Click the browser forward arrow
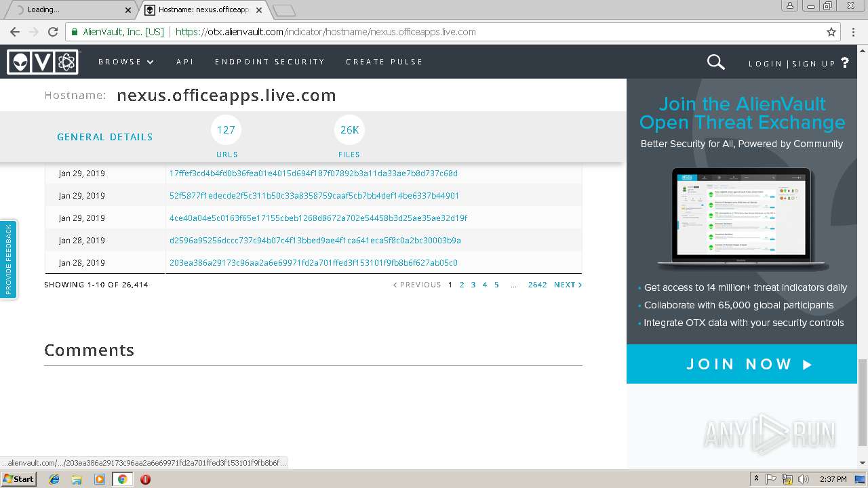Screen dimensions: 868x488 pyautogui.click(x=34, y=32)
